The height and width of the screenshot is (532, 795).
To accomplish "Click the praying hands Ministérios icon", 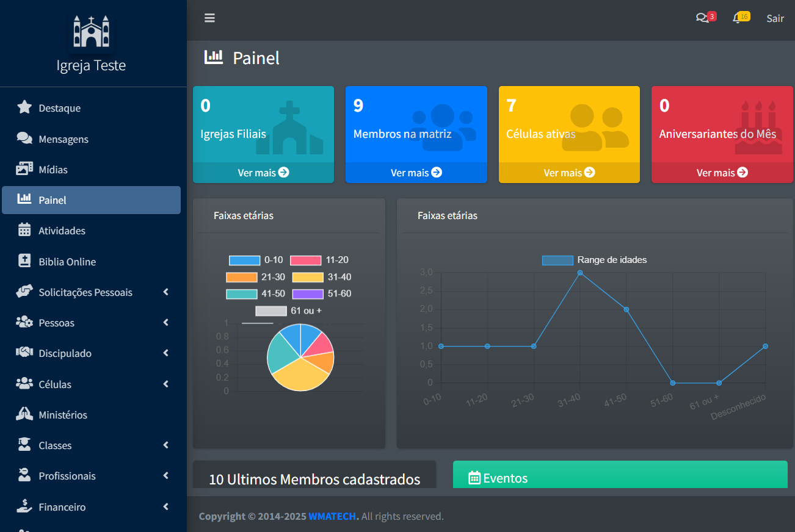I will coord(24,415).
